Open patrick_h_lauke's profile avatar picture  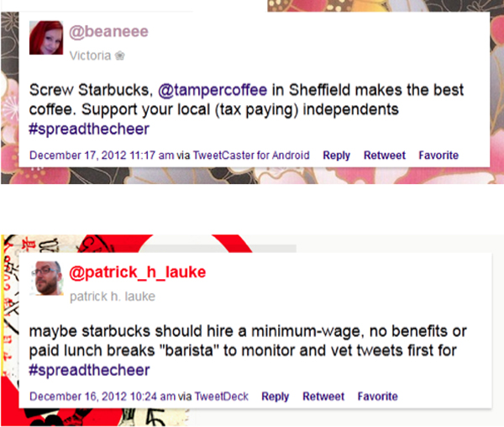pos(46,278)
